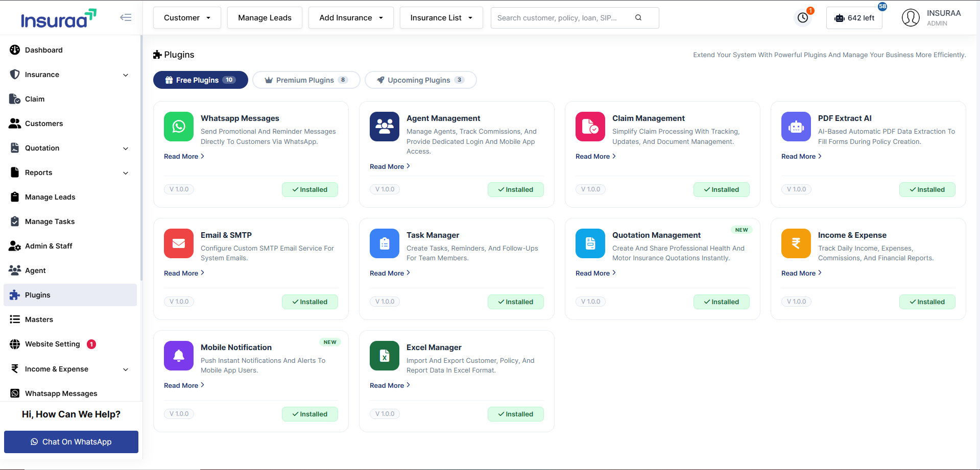Viewport: 980px width, 470px height.
Task: Focus the customer, policy, loan search field
Action: [x=575, y=18]
